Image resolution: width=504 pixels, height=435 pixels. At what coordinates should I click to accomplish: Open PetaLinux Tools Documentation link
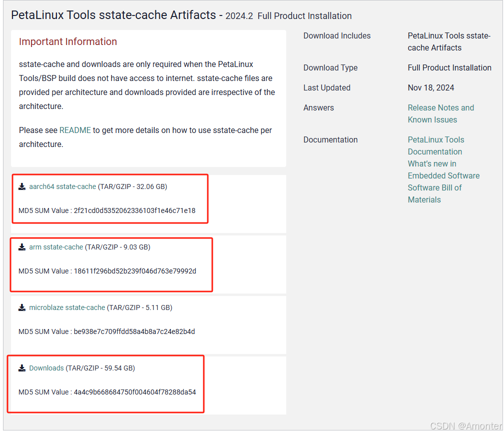[436, 146]
